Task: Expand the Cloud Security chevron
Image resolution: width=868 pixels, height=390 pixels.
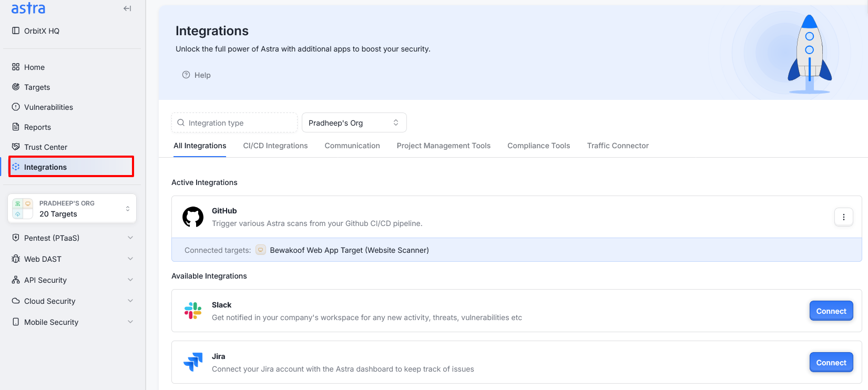Action: coord(130,301)
